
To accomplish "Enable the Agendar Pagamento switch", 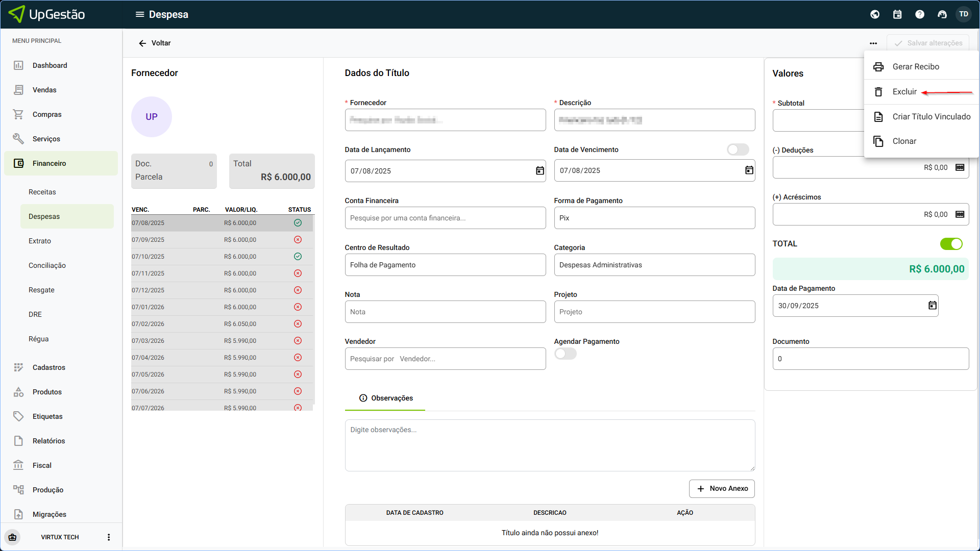I will point(565,354).
